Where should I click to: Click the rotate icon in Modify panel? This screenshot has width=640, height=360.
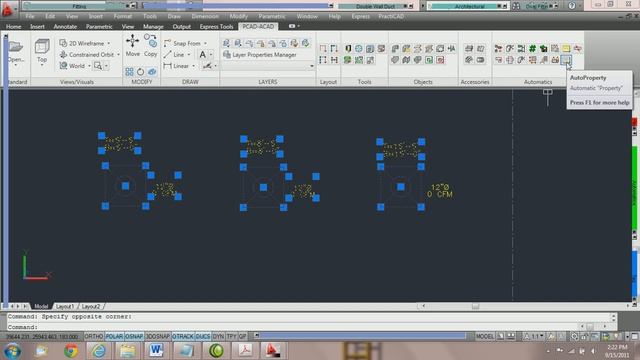(x=140, y=72)
